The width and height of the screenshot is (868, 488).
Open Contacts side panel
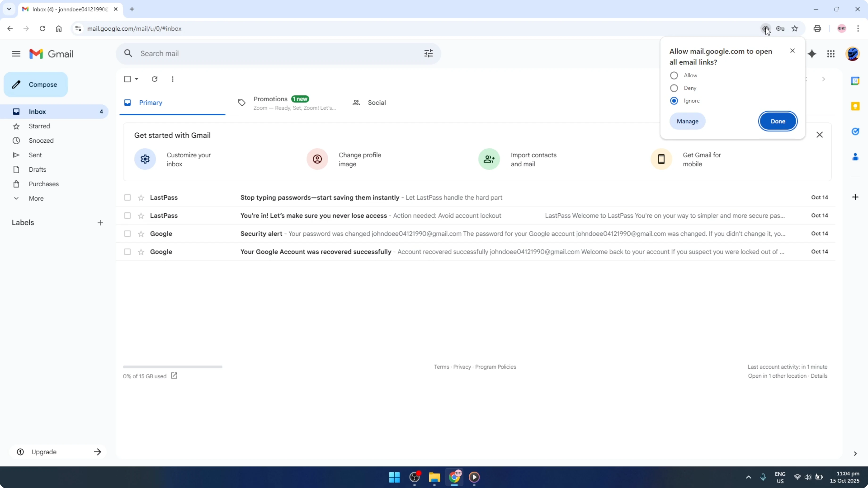coord(855,157)
